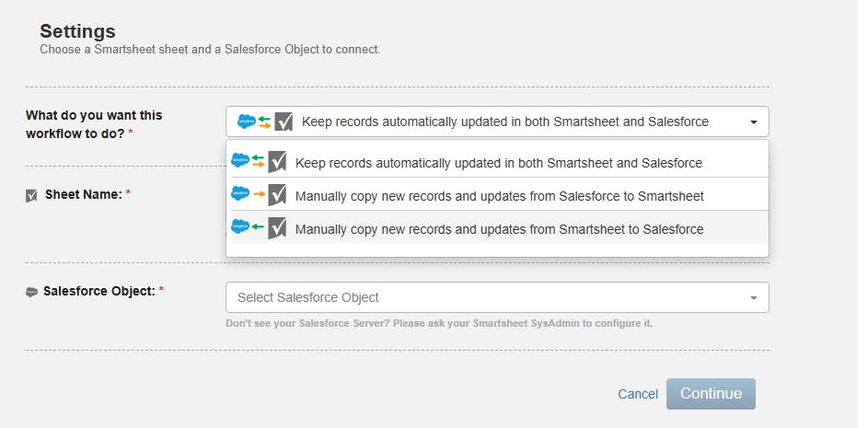Click orange right arrow icon in second option
This screenshot has width=868, height=428.
(259, 194)
